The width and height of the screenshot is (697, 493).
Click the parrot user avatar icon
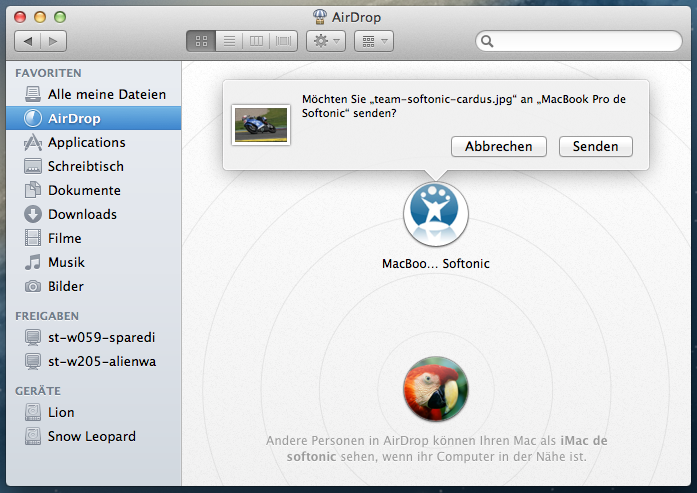435,389
